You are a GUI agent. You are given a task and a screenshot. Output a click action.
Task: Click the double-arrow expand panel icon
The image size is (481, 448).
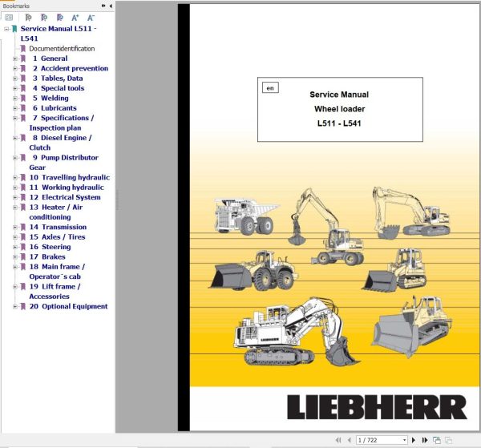coord(103,6)
